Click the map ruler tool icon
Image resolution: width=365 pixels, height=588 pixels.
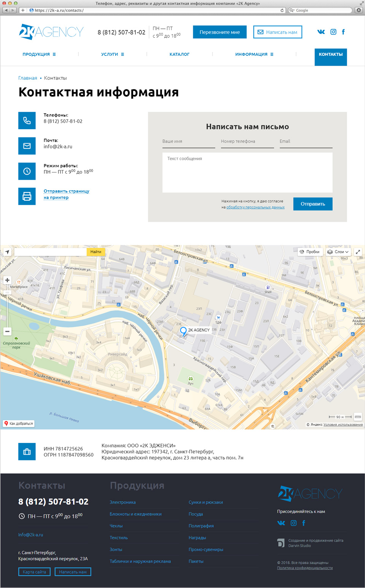358,417
